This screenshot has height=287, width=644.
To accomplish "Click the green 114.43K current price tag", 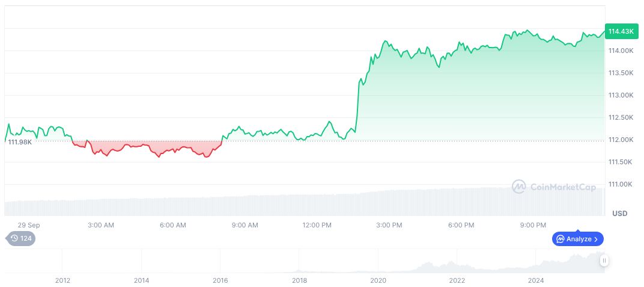I will click(621, 31).
